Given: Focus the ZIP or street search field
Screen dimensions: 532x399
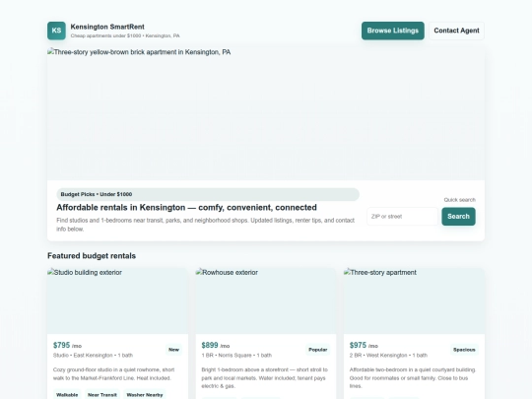Looking at the screenshot, I should click(x=402, y=217).
